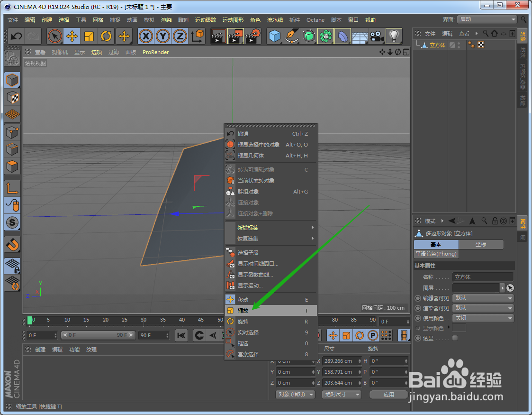
Task: Open the Floor environment icon
Action: 360,37
